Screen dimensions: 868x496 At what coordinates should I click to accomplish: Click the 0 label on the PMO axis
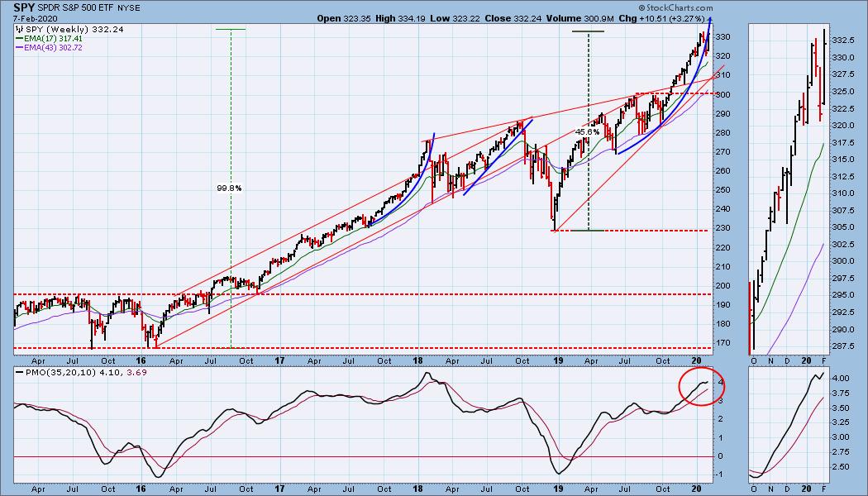pos(718,456)
